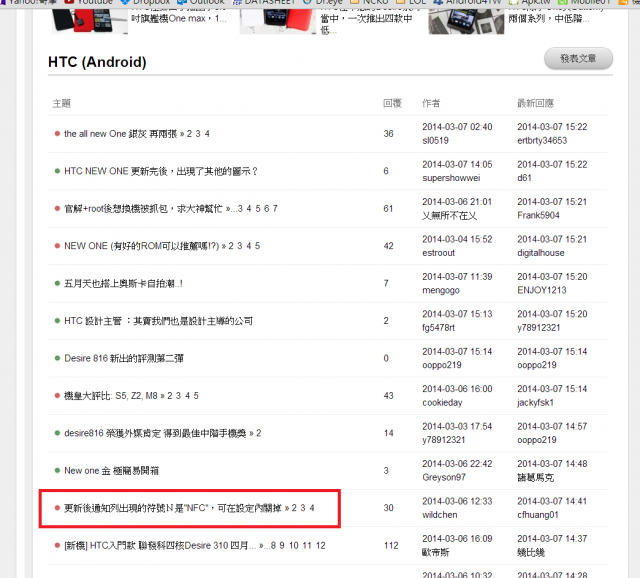Viewport: 640px width, 578px height.
Task: Open thread 'NEW ONE (有好的ROM可以推薦嗎!?)'
Action: (x=142, y=246)
